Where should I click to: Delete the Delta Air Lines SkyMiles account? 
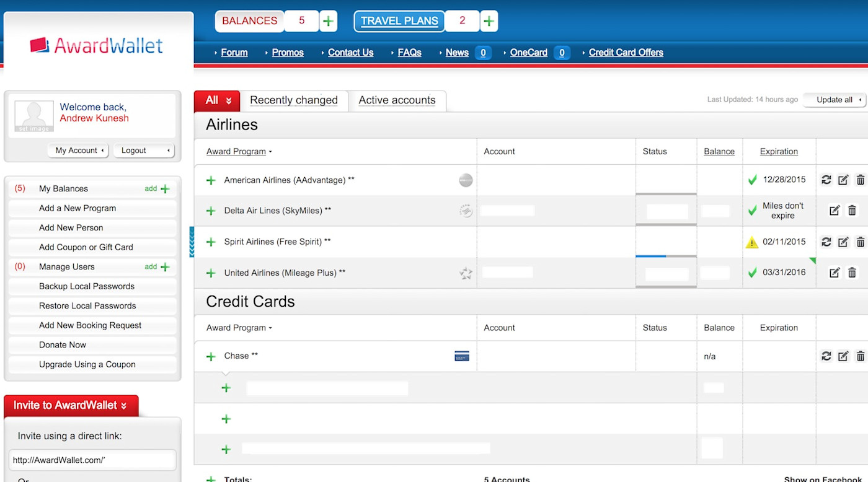[852, 211]
